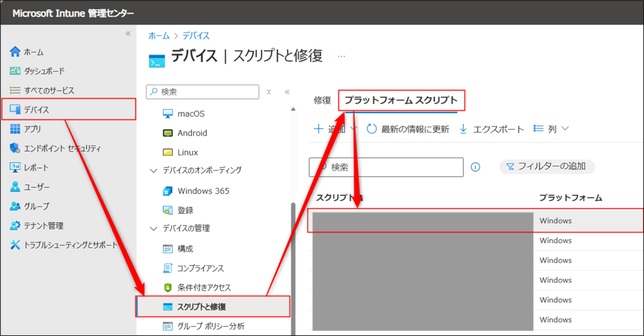Click Export (エクスポート) button
Screen dimensions: 644x336
pyautogui.click(x=492, y=129)
